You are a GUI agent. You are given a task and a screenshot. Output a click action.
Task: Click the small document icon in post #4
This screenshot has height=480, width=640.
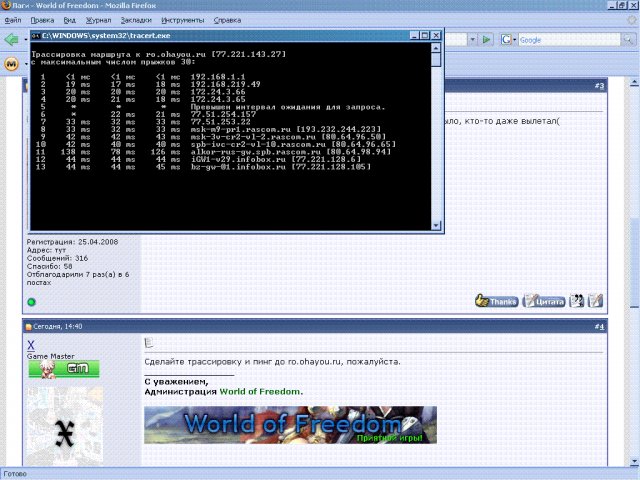tap(149, 343)
